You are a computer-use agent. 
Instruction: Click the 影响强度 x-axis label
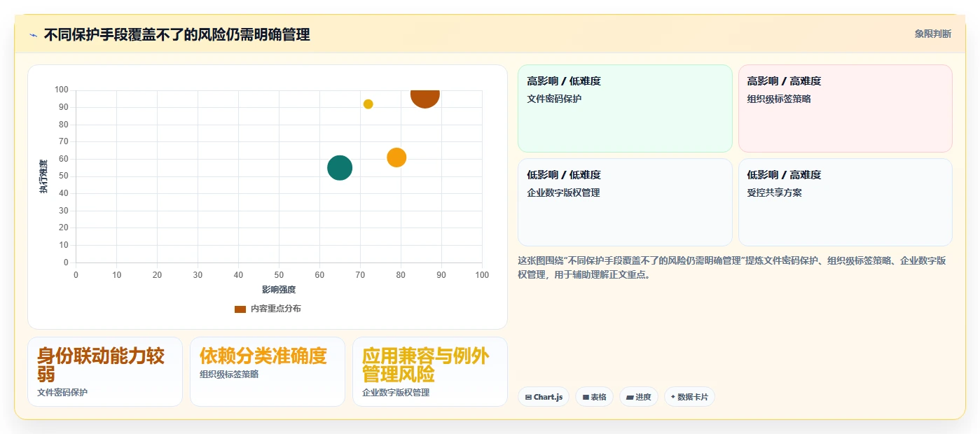point(279,290)
